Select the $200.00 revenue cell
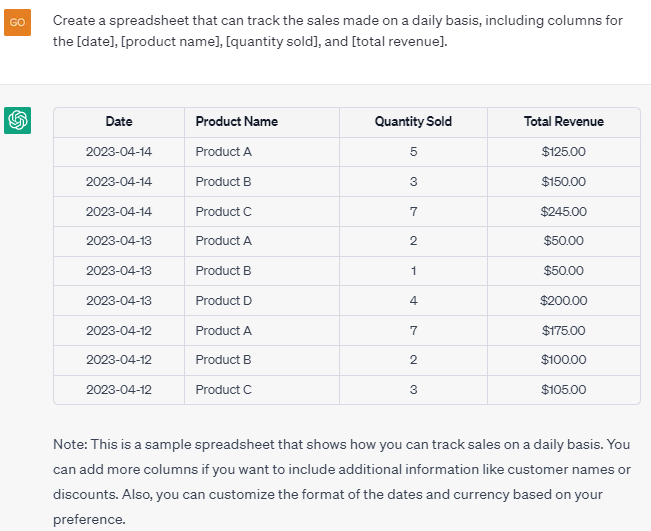Image resolution: width=651 pixels, height=531 pixels. point(564,301)
